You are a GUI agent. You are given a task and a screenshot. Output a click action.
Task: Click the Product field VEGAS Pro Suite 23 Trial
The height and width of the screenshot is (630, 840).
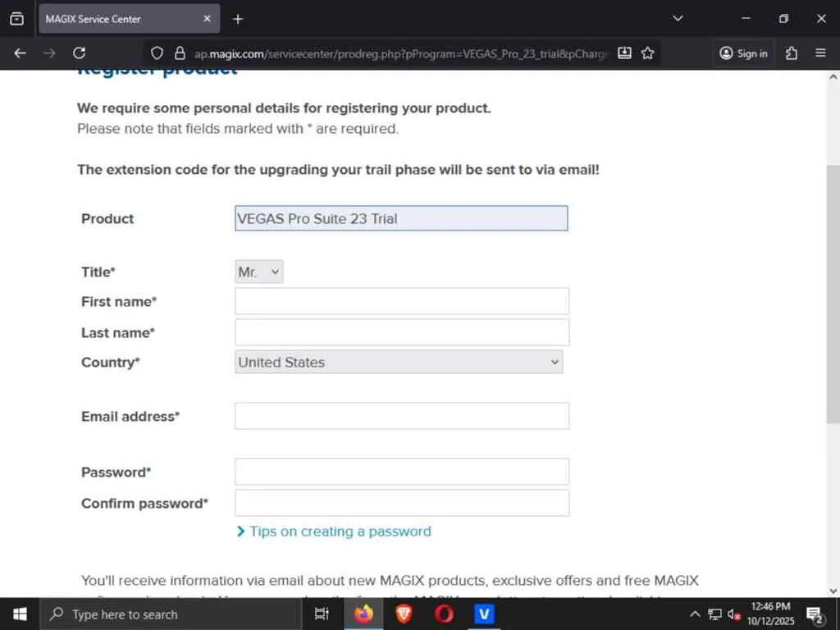[x=401, y=218]
